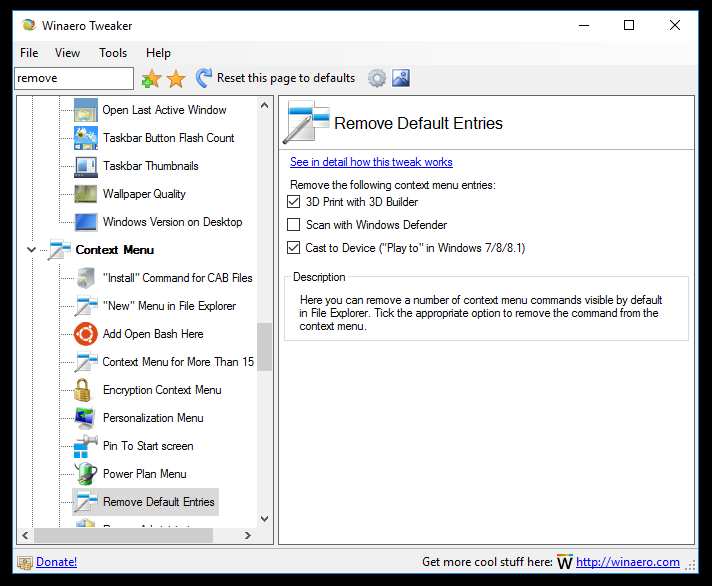712x586 pixels.
Task: Check Scan with Windows Defender
Action: 293,225
